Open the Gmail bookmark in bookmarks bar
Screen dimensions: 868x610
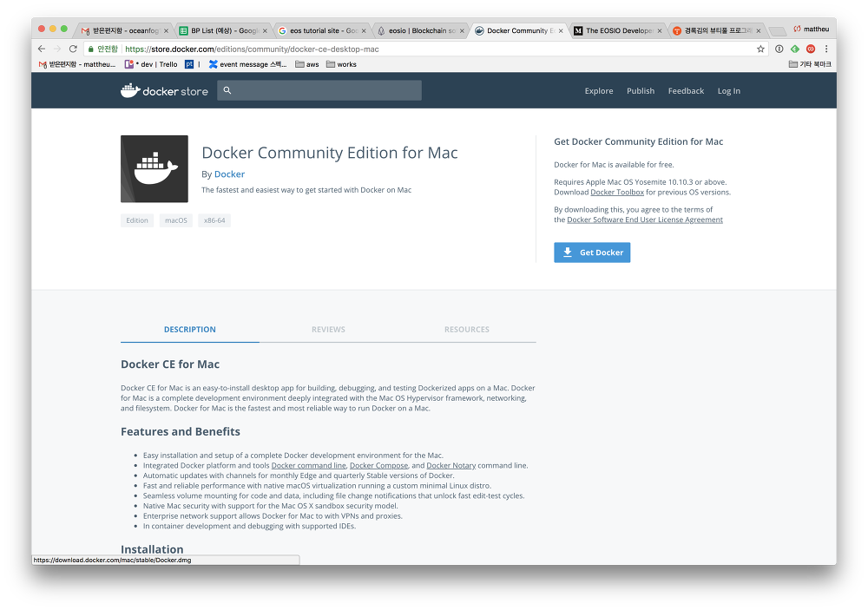[77, 64]
